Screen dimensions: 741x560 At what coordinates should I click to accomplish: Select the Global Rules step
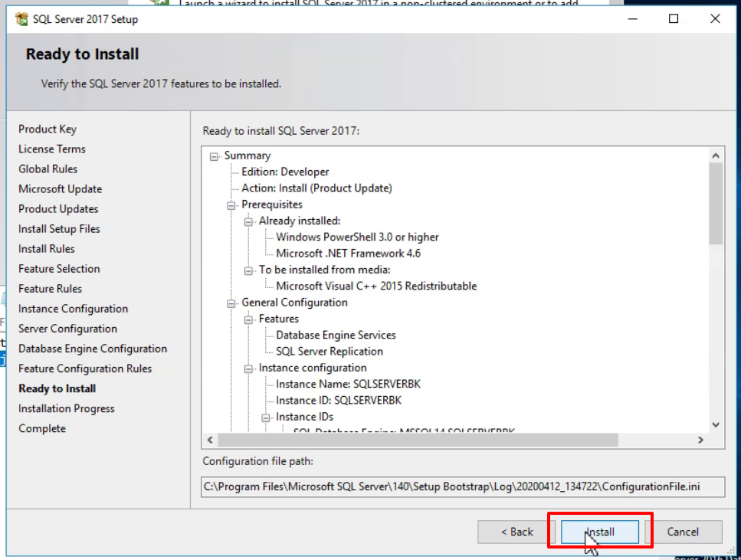(x=48, y=169)
